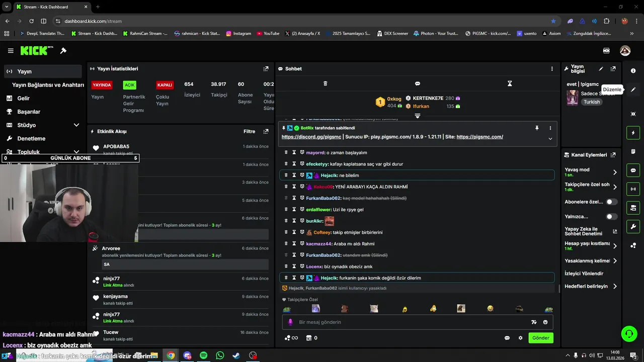Click the hourglass icon under Sohbet header
The width and height of the screenshot is (644, 362).
(x=510, y=83)
